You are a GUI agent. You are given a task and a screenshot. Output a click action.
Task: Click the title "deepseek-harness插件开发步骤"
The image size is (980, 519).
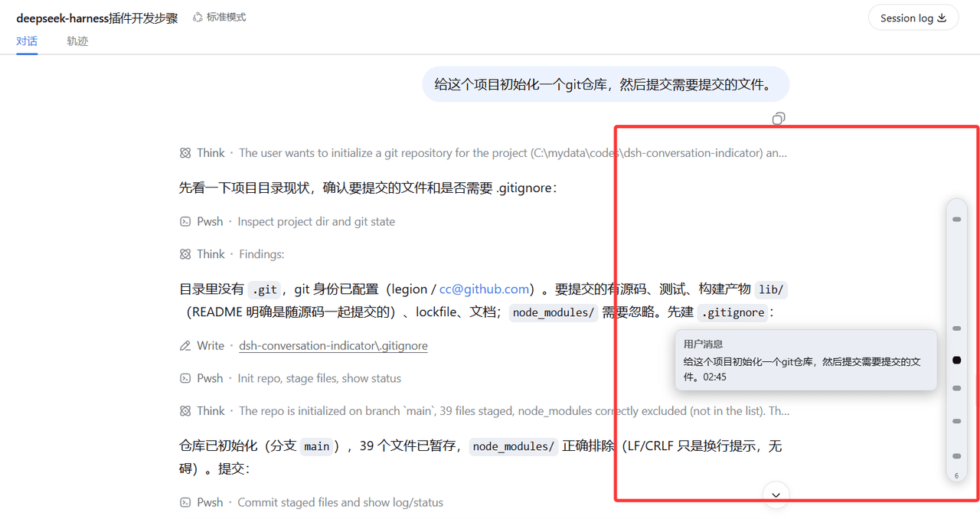tap(97, 18)
